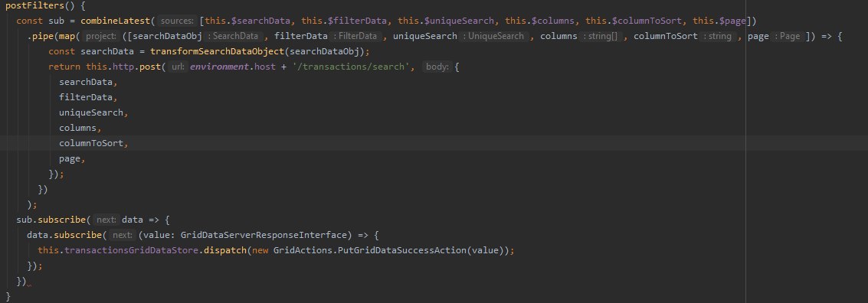Click the dispatch method call
Image resolution: width=868 pixels, height=303 pixels.
(225, 250)
